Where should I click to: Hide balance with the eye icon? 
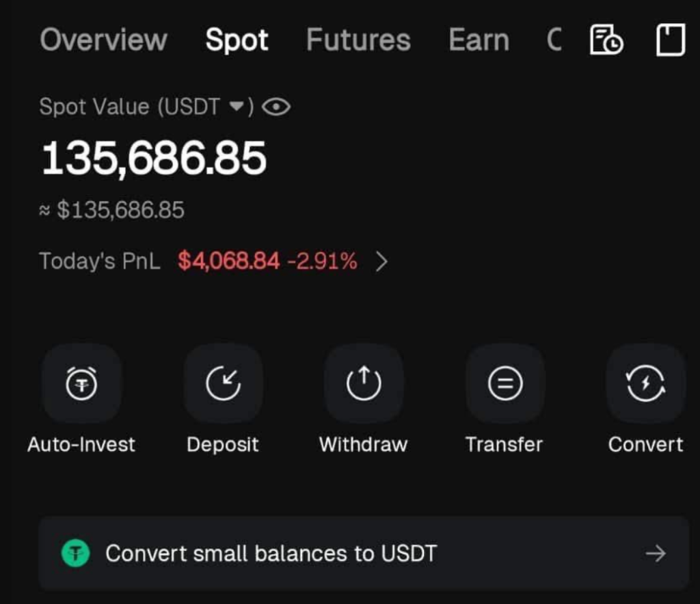pos(276,107)
